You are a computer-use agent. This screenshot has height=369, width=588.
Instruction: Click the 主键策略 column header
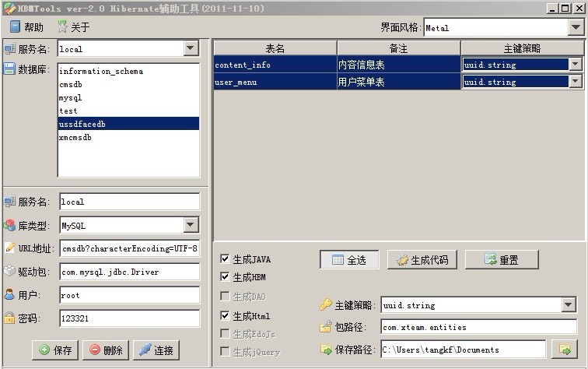[522, 48]
